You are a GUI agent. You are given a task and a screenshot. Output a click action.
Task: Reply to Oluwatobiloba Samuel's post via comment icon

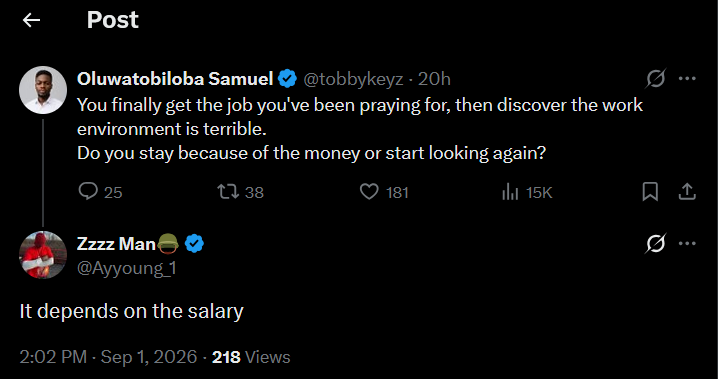(87, 192)
